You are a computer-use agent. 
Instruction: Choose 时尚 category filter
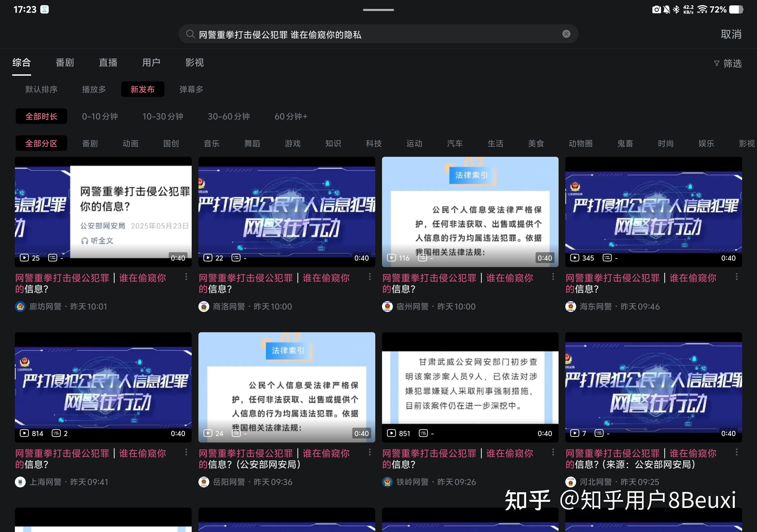tap(665, 143)
